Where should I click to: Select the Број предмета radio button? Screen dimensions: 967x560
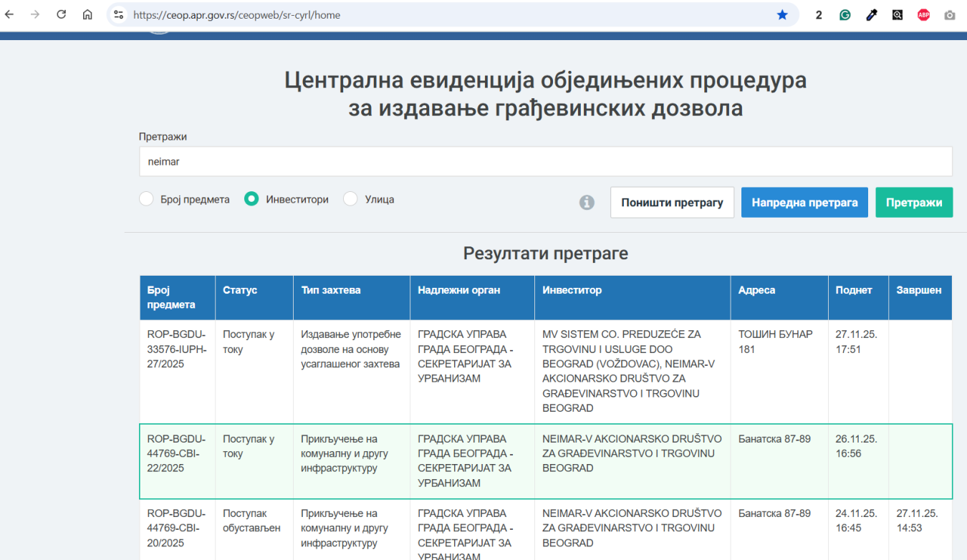pos(145,199)
